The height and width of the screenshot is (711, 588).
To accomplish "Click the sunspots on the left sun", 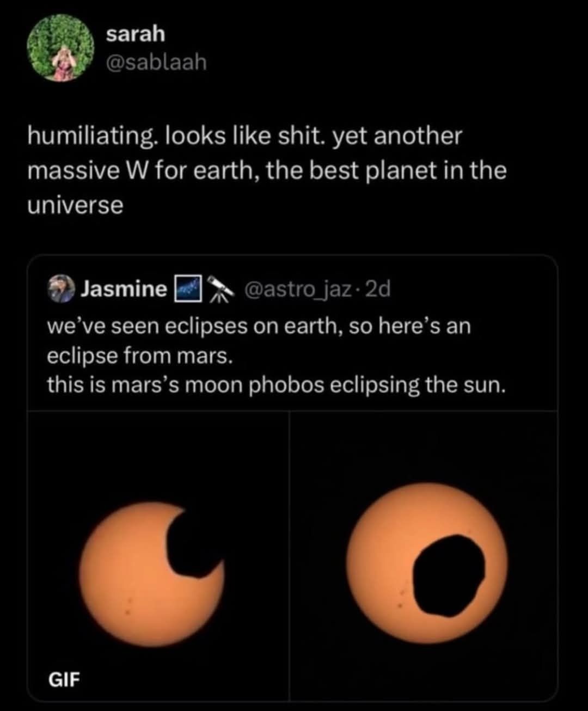I will 131,604.
